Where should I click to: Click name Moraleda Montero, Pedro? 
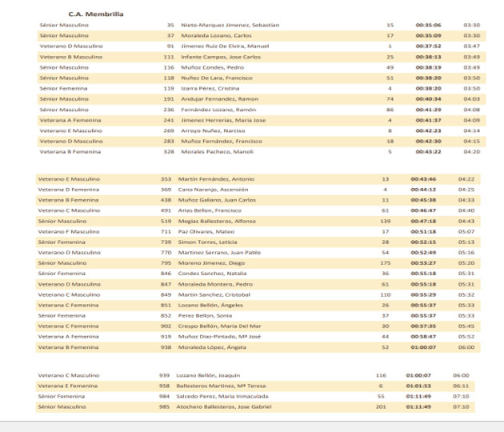(215, 285)
